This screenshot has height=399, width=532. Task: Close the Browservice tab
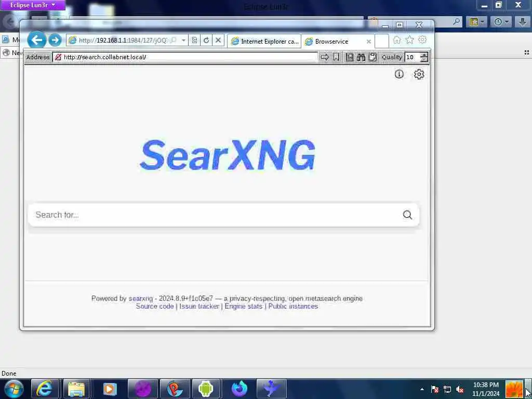(x=369, y=42)
